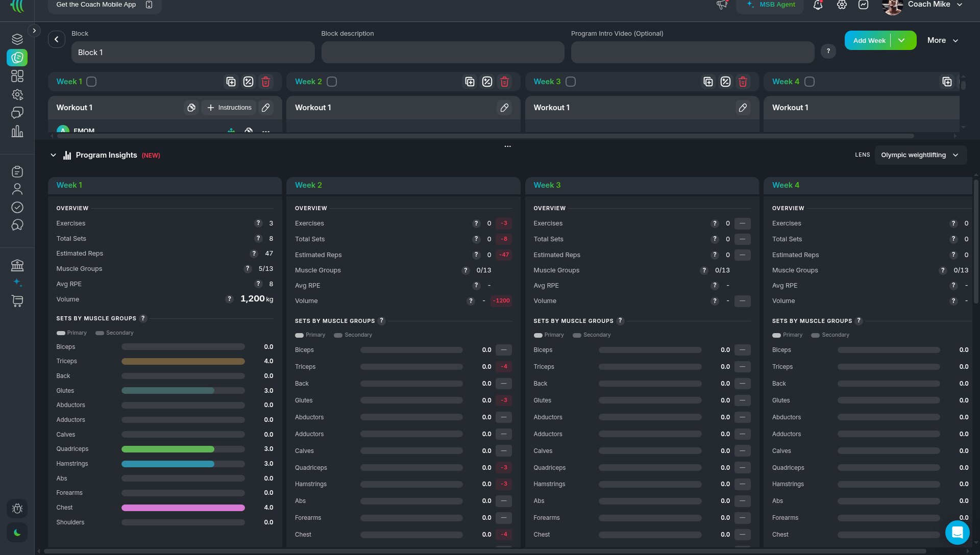Open the More dropdown menu
980x555 pixels.
pos(943,40)
